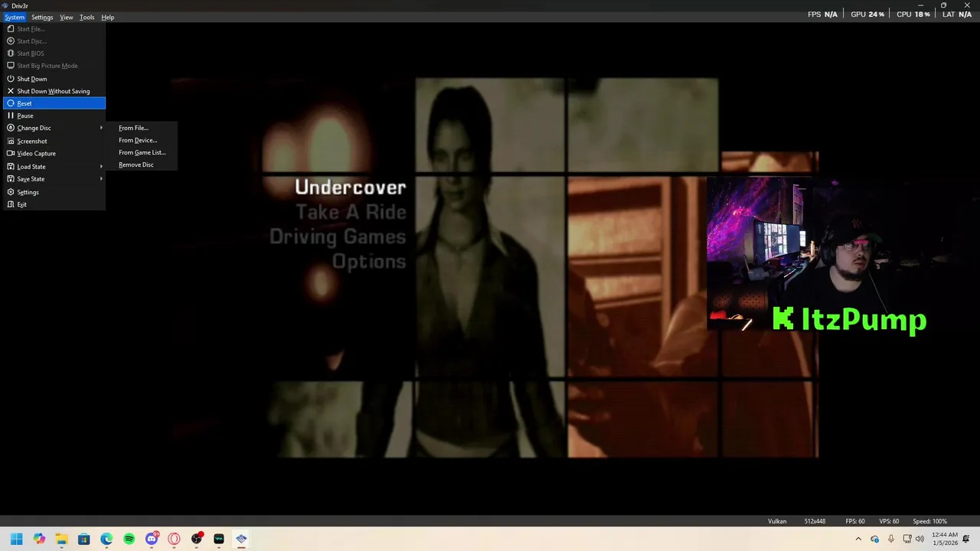Open the Help menu
Image resolution: width=980 pixels, height=551 pixels.
(108, 17)
